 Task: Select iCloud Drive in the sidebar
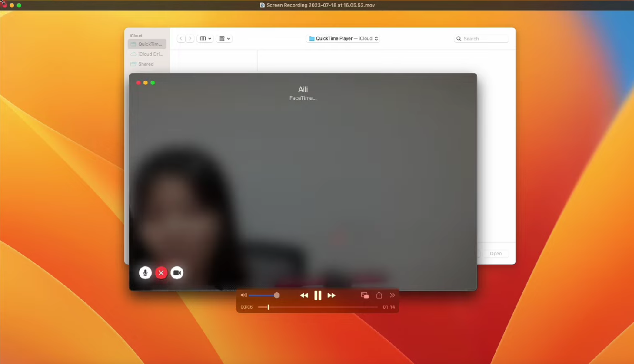(x=147, y=54)
